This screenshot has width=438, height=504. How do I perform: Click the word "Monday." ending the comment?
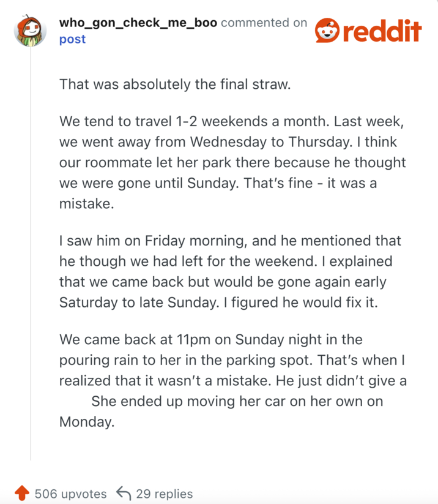point(87,422)
